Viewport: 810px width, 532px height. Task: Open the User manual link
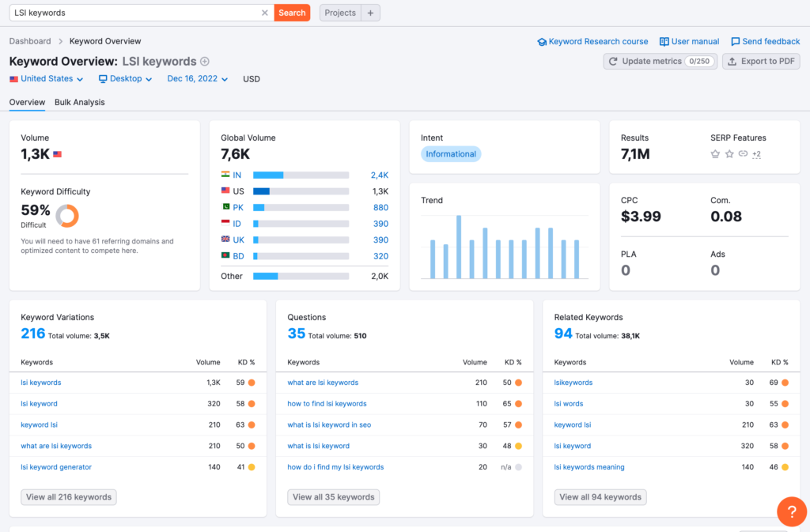(690, 41)
